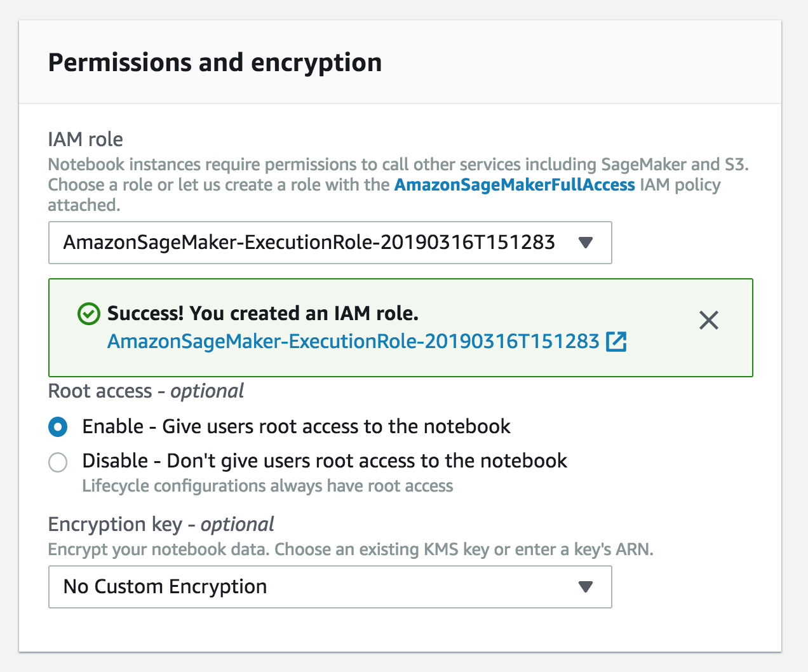808x672 pixels.
Task: Select Disable root access radio button
Action: pyautogui.click(x=58, y=462)
